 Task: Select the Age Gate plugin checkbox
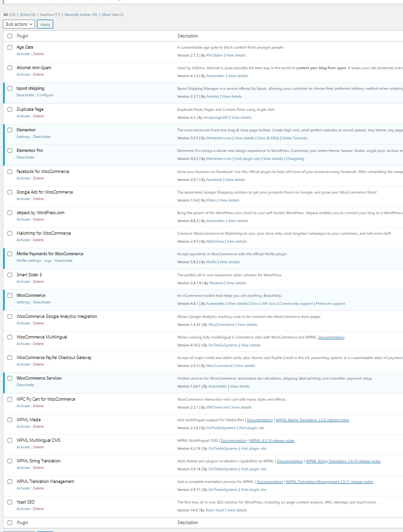click(10, 47)
